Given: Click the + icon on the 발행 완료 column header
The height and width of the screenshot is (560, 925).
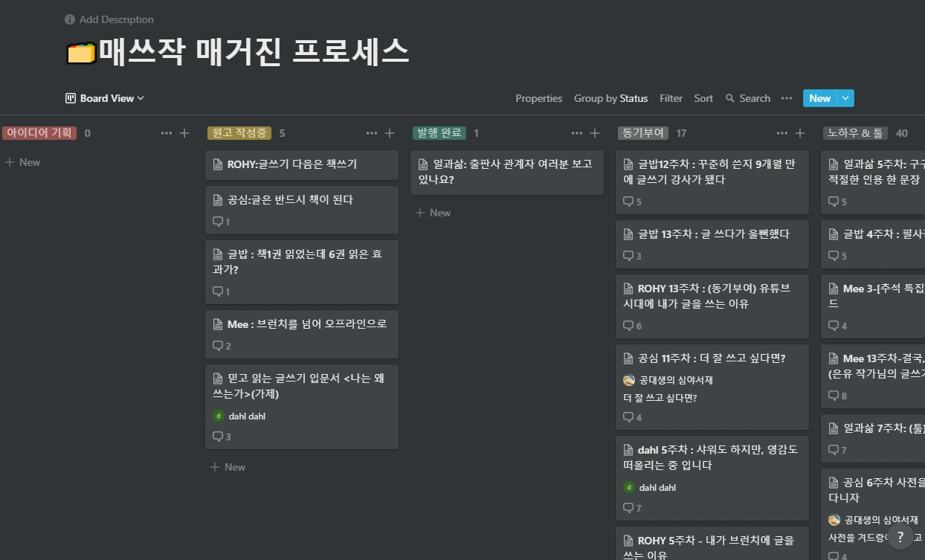Looking at the screenshot, I should [595, 132].
